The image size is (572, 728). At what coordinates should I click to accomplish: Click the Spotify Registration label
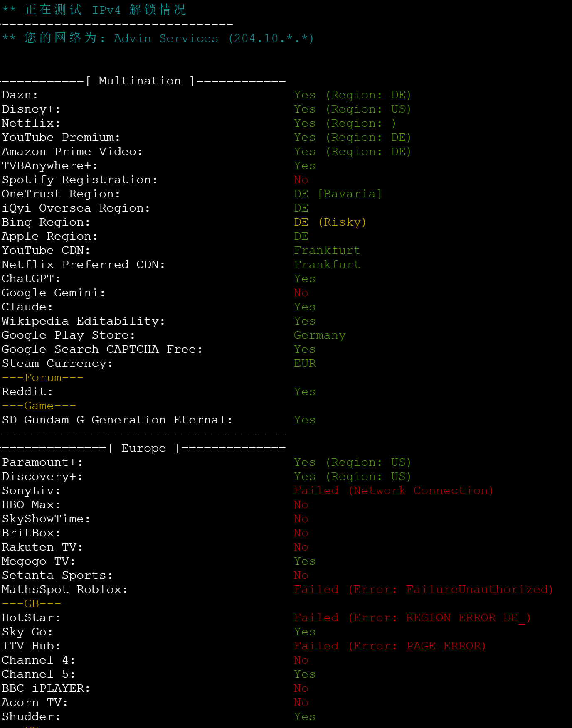point(79,180)
